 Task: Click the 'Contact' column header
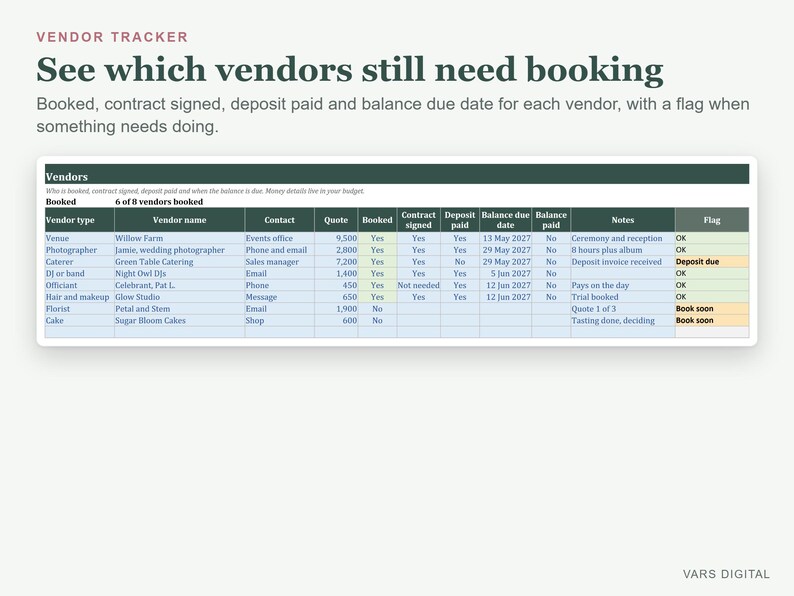click(280, 220)
